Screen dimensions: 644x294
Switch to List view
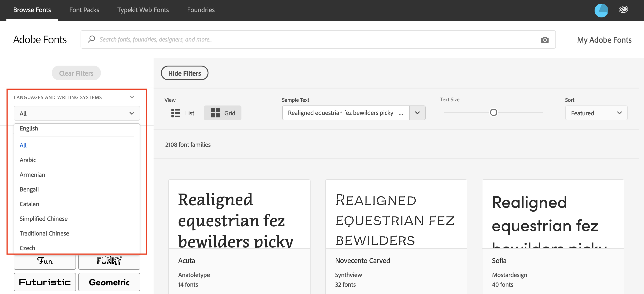coord(183,113)
